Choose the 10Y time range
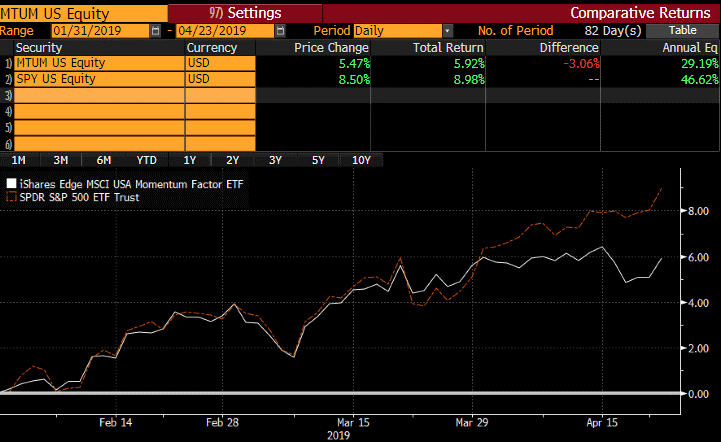Viewport: 721px width, 442px height. [361, 160]
